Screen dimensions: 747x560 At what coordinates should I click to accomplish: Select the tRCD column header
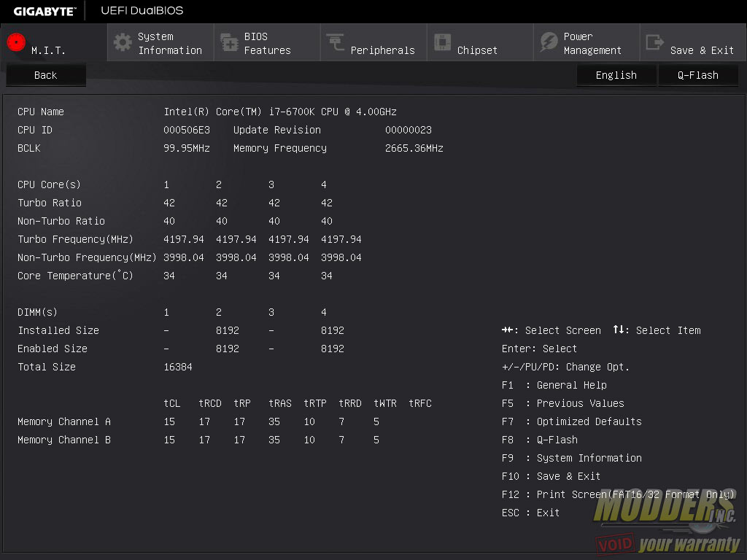pos(210,403)
